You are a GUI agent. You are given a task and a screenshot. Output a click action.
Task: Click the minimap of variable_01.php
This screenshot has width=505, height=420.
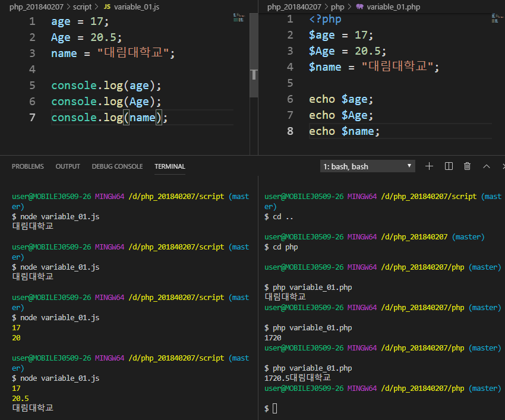click(498, 18)
